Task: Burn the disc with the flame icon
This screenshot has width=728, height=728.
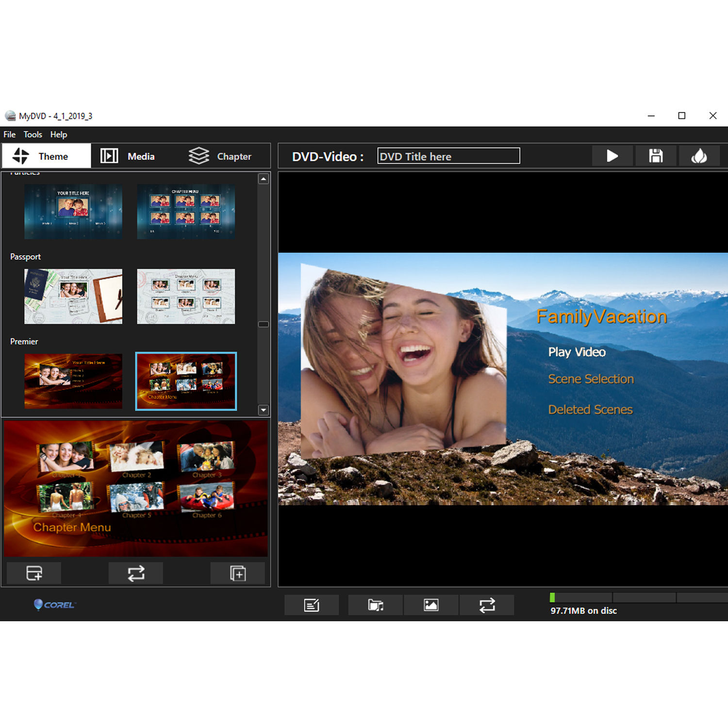Action: coord(699,156)
